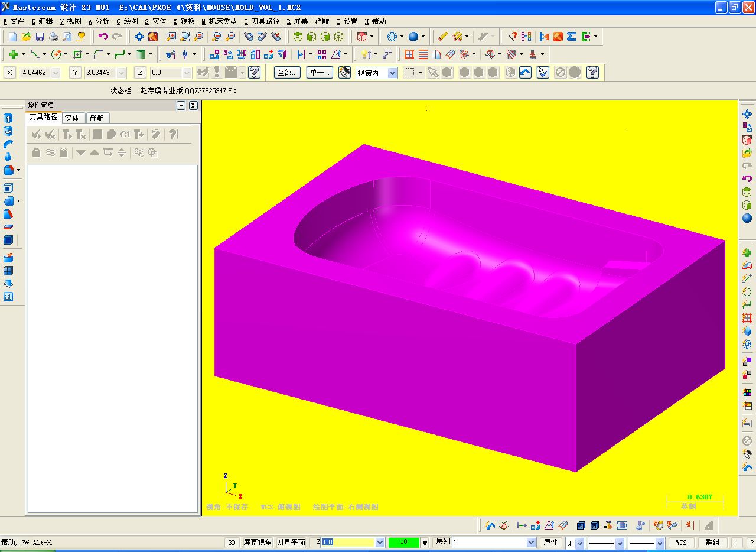Click the repaint screen icon
The width and height of the screenshot is (756, 552).
point(153,37)
